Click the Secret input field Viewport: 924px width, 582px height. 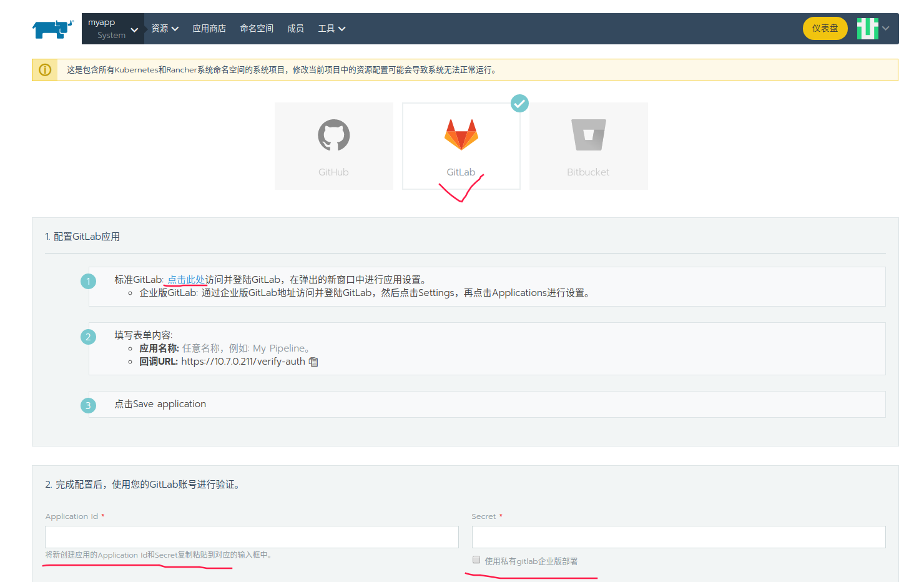tap(679, 537)
